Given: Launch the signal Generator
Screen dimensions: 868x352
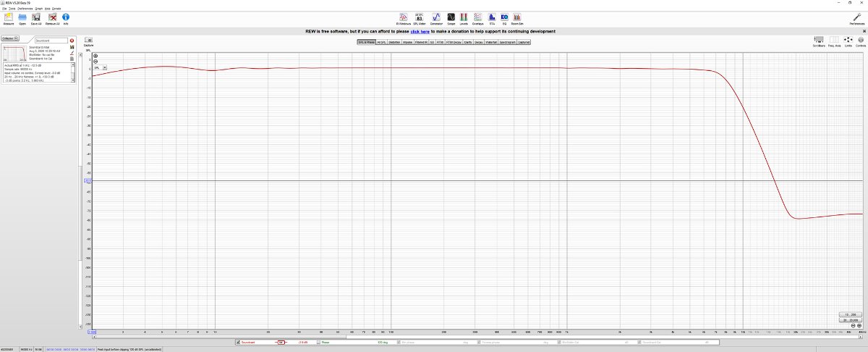Looking at the screenshot, I should coord(436,17).
